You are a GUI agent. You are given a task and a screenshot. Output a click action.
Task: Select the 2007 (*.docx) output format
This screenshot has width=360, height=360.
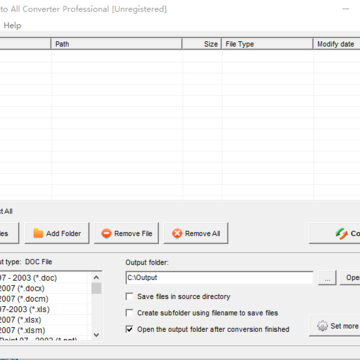(x=45, y=288)
